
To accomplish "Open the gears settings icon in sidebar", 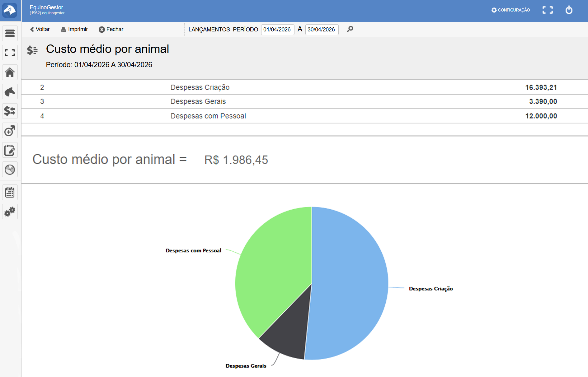I will tap(10, 212).
